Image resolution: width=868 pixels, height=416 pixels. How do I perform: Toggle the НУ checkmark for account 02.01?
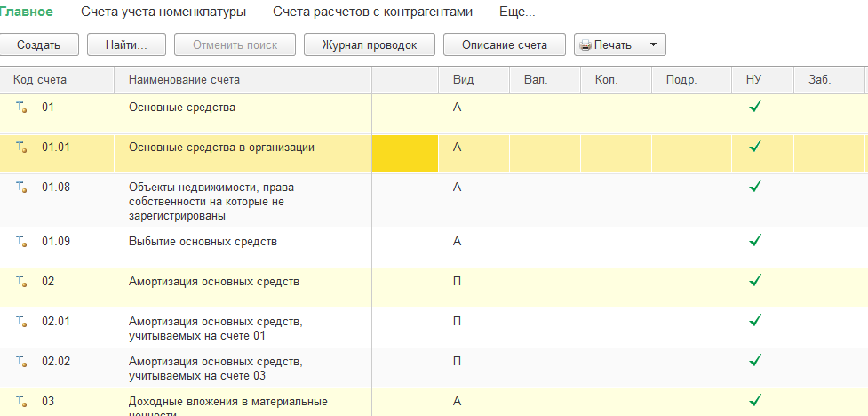[755, 320]
